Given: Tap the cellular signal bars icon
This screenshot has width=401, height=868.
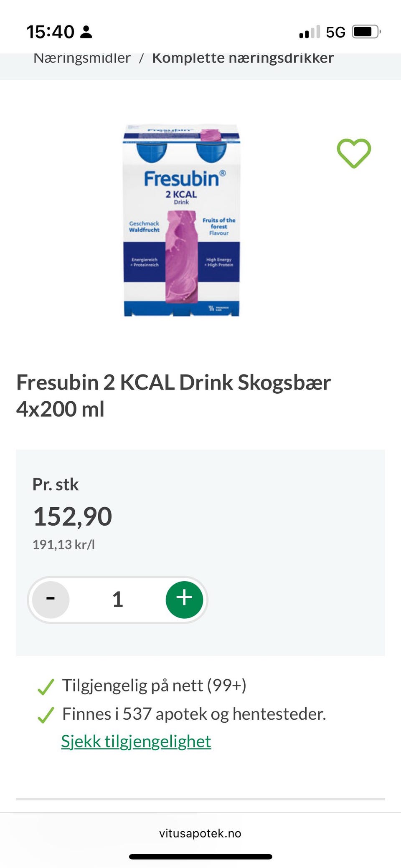Looking at the screenshot, I should 309,32.
